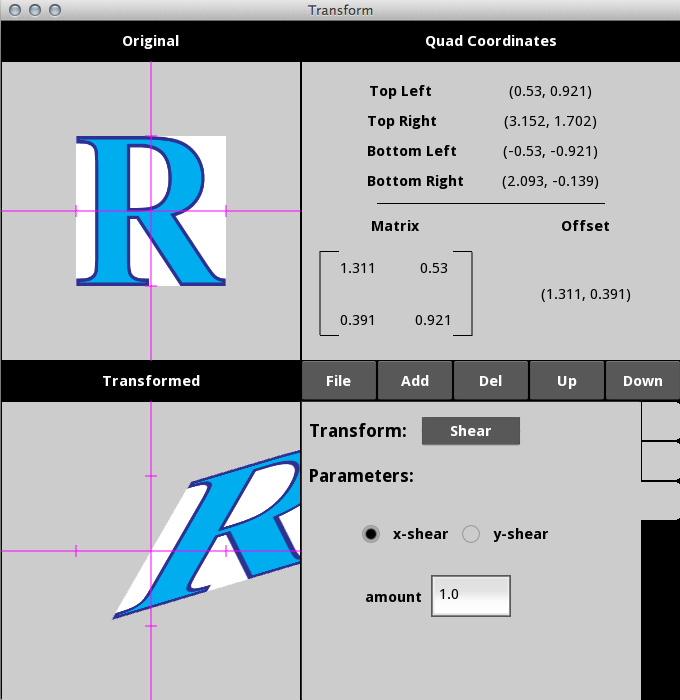This screenshot has height=700, width=680.
Task: Select the middle transform tab on right edge
Action: pos(660,461)
